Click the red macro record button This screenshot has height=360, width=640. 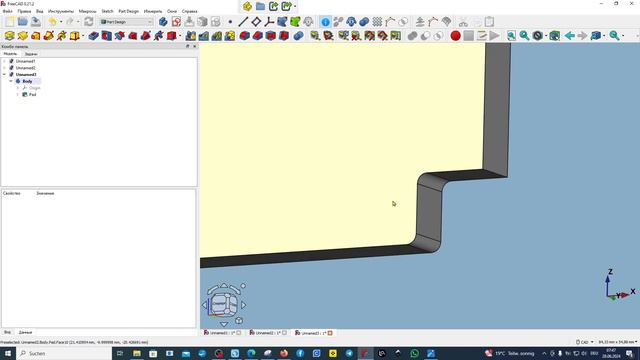tap(456, 36)
